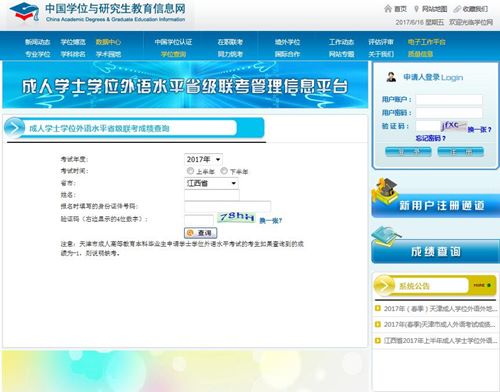Click the login panel captcha image jfXC
This screenshot has width=500, height=392.
[453, 126]
